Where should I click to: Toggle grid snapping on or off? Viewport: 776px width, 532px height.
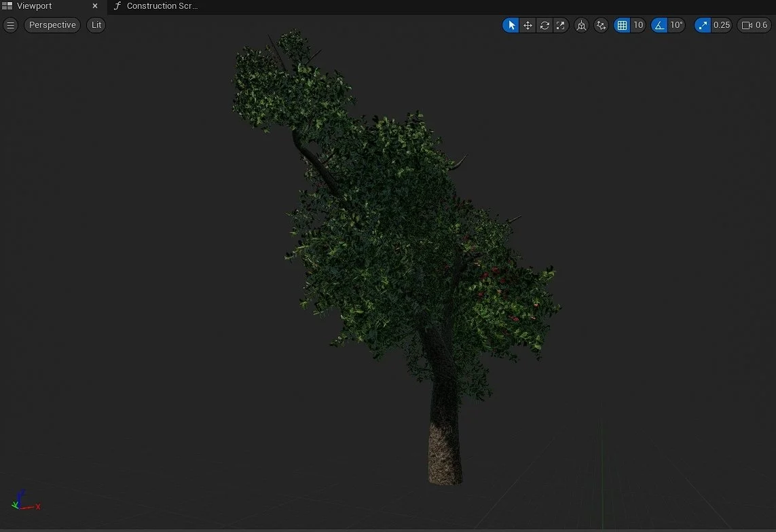coord(622,25)
